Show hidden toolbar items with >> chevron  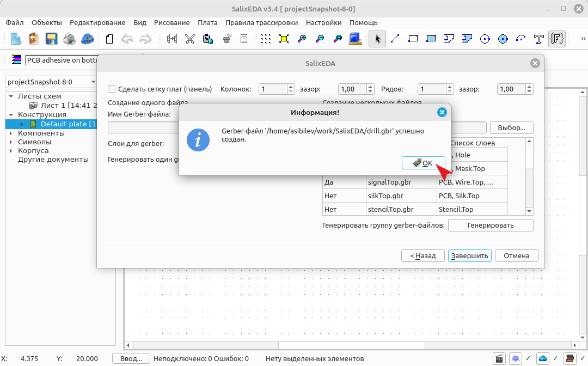click(583, 39)
